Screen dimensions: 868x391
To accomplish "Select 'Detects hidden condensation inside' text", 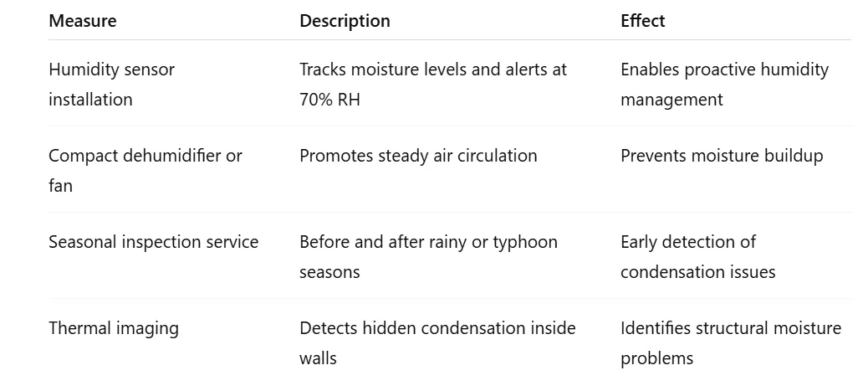I will click(x=437, y=328).
